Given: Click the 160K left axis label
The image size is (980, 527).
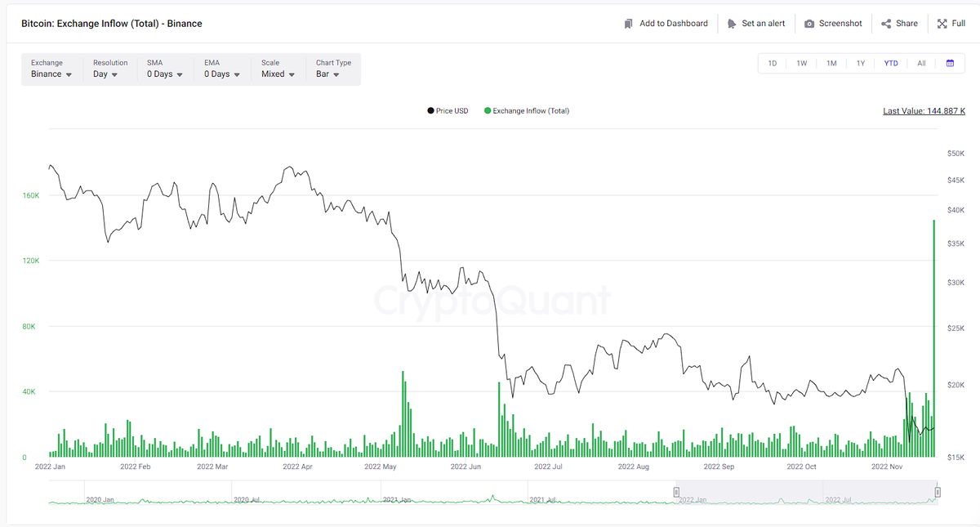Looking at the screenshot, I should (x=31, y=196).
